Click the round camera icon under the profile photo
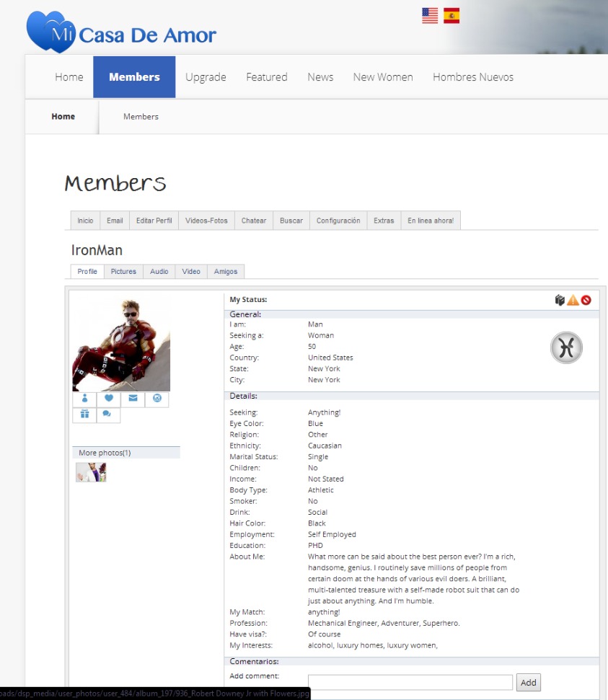 (x=157, y=399)
